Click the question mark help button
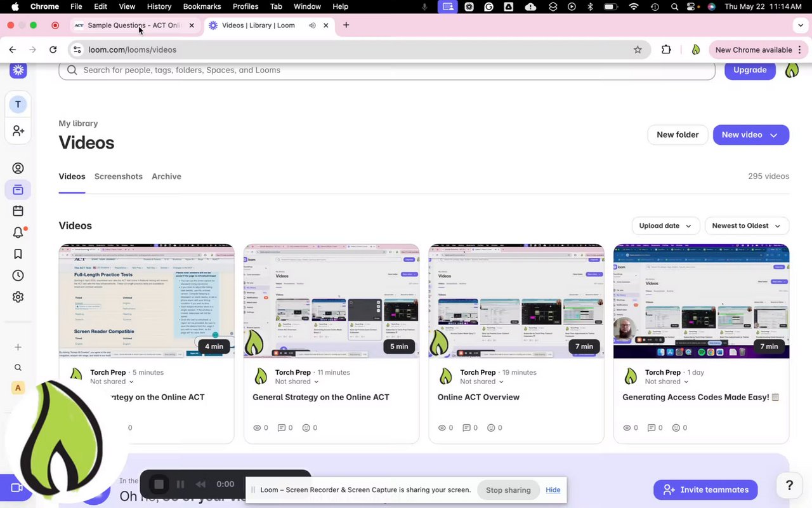812x508 pixels. pyautogui.click(x=789, y=486)
